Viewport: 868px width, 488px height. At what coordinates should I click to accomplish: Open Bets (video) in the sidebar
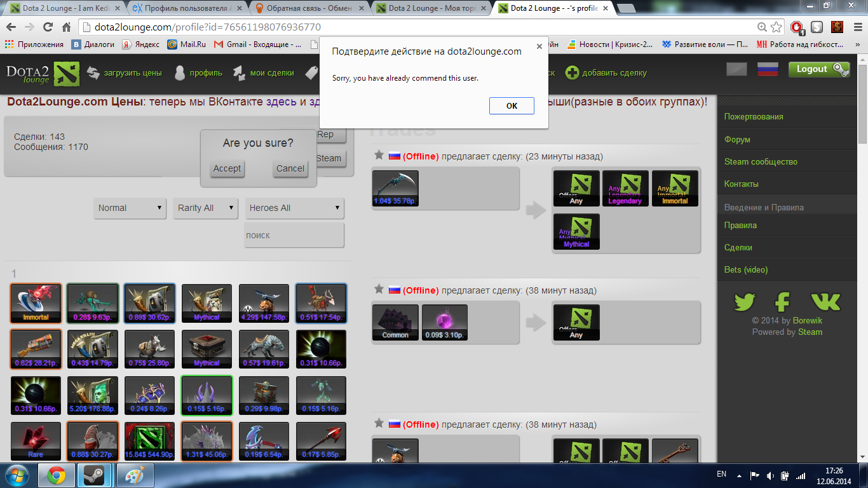click(x=746, y=269)
